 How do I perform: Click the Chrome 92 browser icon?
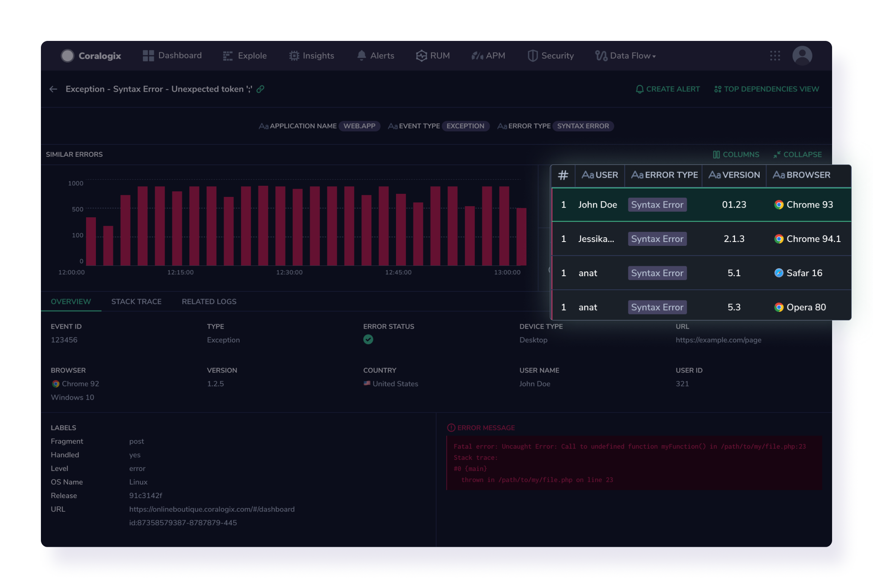point(55,384)
